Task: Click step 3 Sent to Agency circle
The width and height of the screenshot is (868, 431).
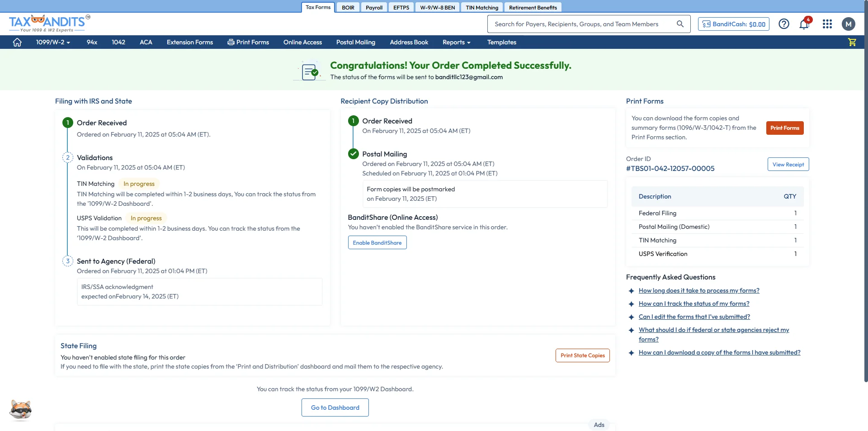Action: click(68, 261)
